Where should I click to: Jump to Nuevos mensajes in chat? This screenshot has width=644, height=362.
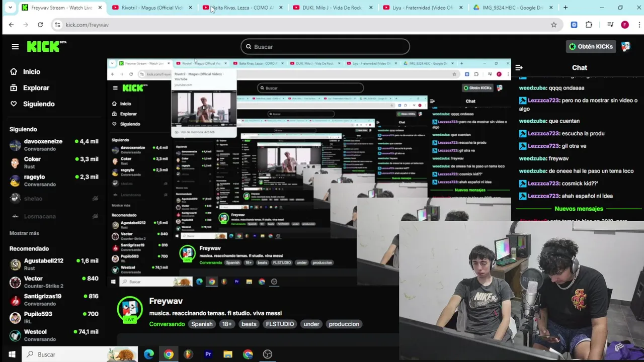579,209
